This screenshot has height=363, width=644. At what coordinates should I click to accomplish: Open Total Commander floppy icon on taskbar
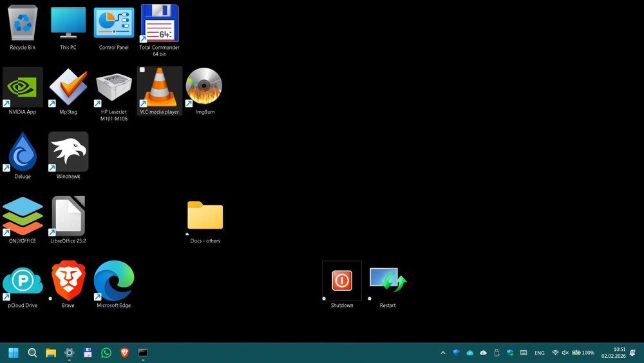[88, 353]
